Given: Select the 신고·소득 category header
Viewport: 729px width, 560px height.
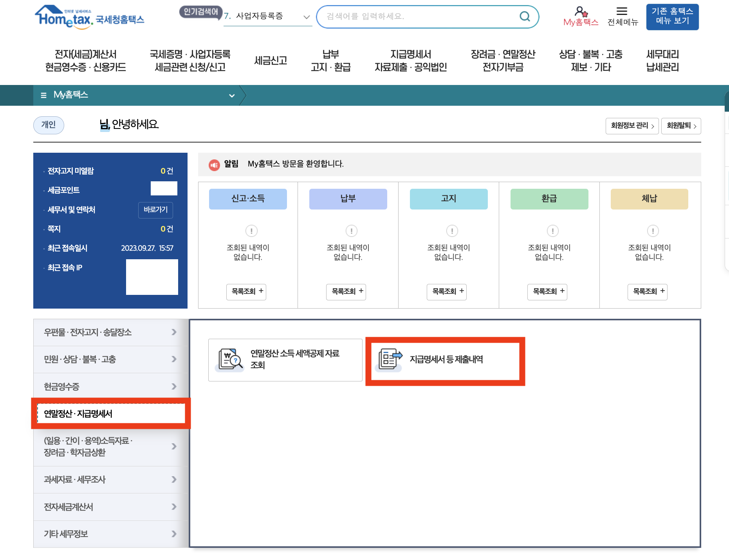Looking at the screenshot, I should (248, 199).
